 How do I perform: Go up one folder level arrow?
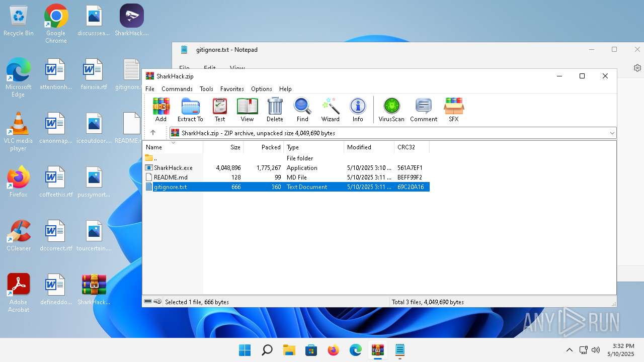(x=153, y=133)
